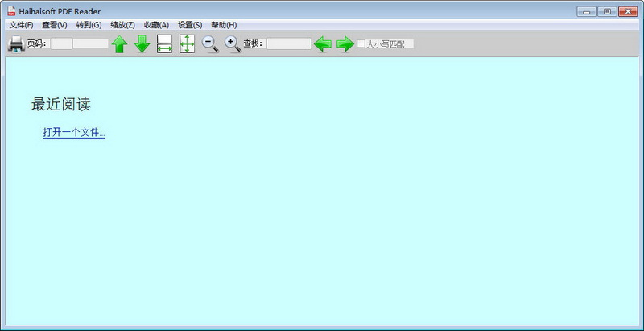Close the PDF Reader window

pos(628,11)
